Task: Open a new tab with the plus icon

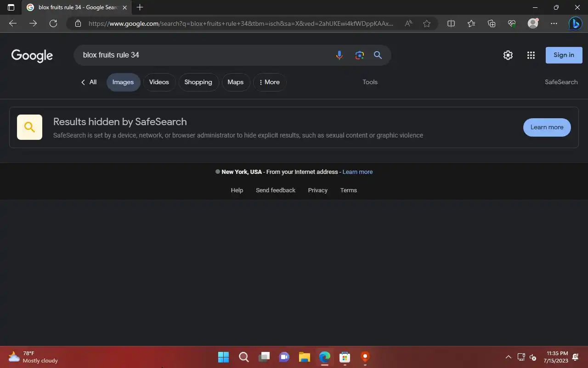Action: pos(140,7)
